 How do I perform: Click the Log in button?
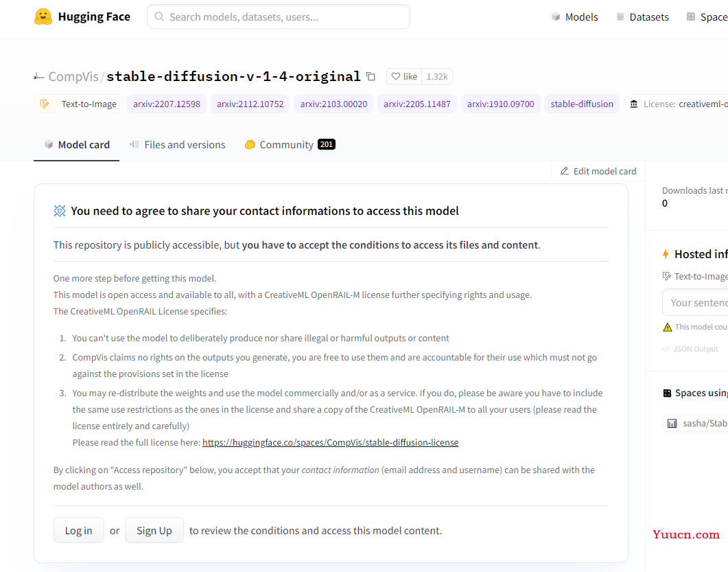tap(78, 530)
